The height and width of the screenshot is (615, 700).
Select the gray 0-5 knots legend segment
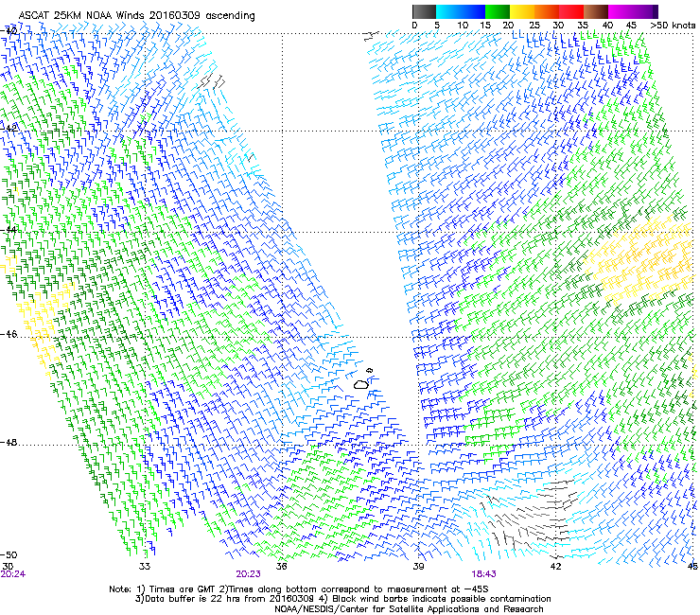click(424, 11)
